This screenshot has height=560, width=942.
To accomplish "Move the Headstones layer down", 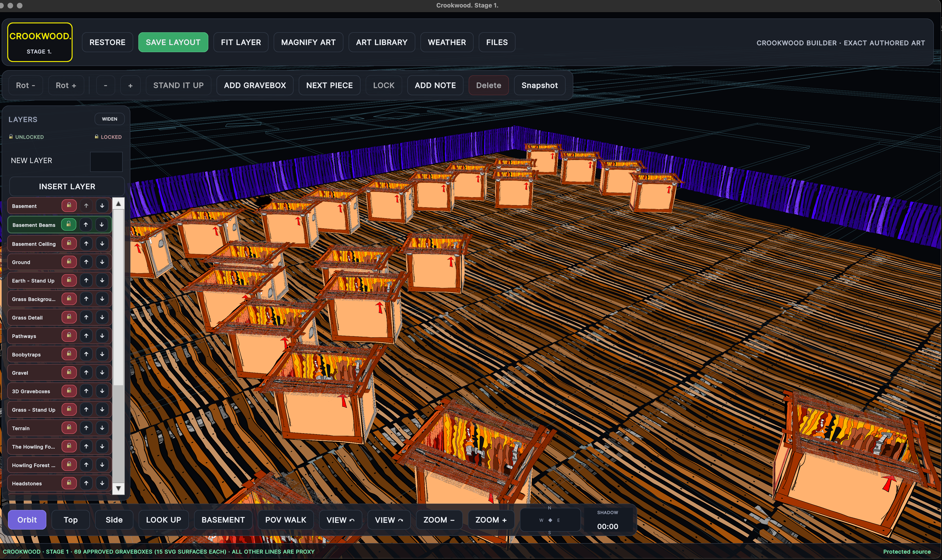I will coord(102,483).
